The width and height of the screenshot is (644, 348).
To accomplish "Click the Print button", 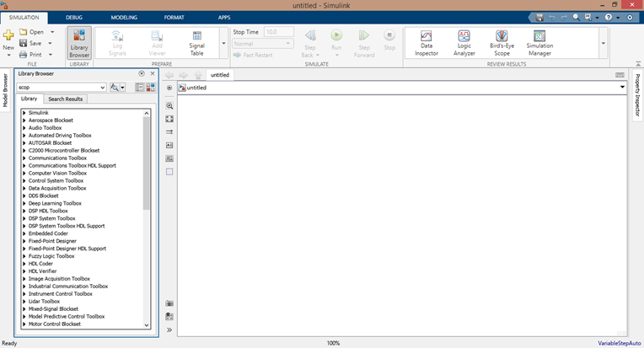I will click(35, 54).
